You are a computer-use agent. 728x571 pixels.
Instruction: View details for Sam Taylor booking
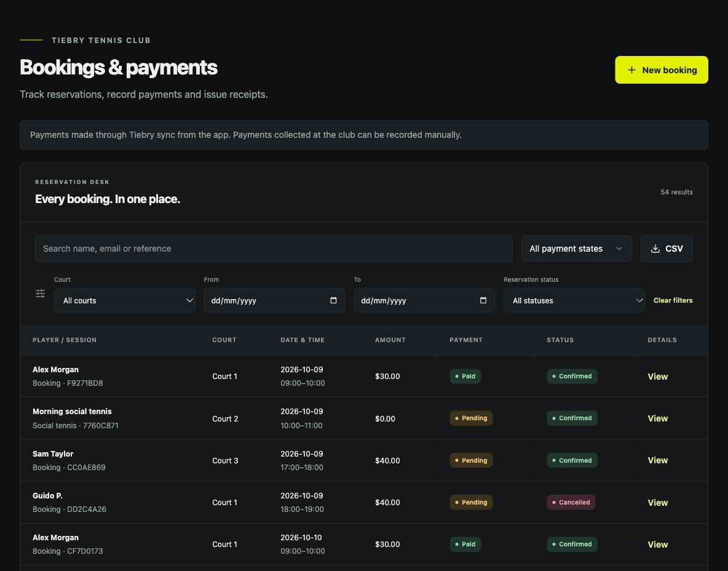[657, 460]
